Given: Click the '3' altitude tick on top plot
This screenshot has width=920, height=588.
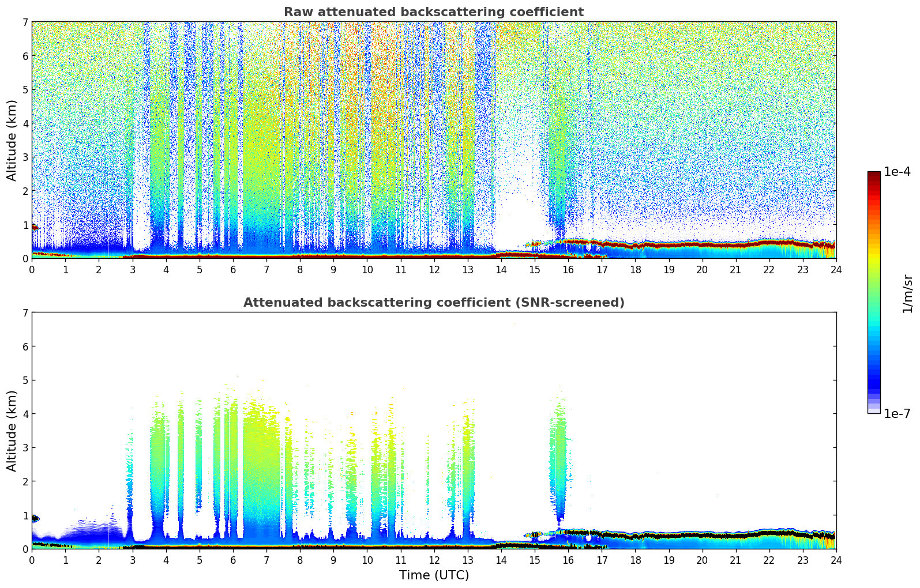Looking at the screenshot, I should 25,157.
